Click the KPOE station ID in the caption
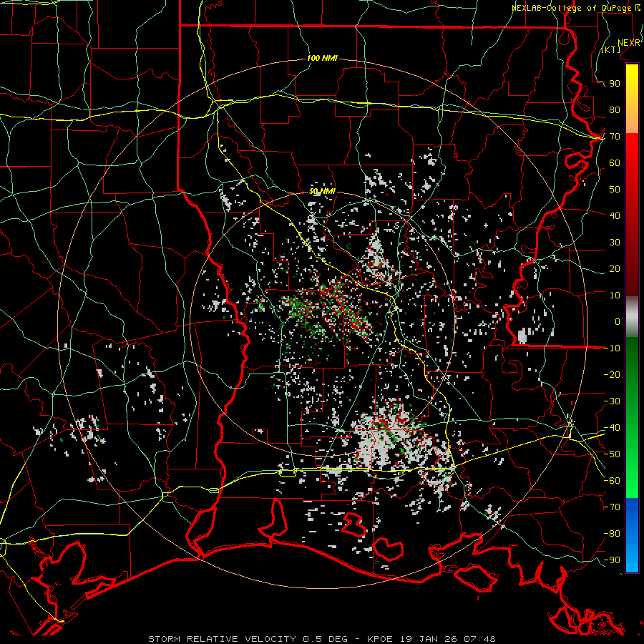 (380, 639)
